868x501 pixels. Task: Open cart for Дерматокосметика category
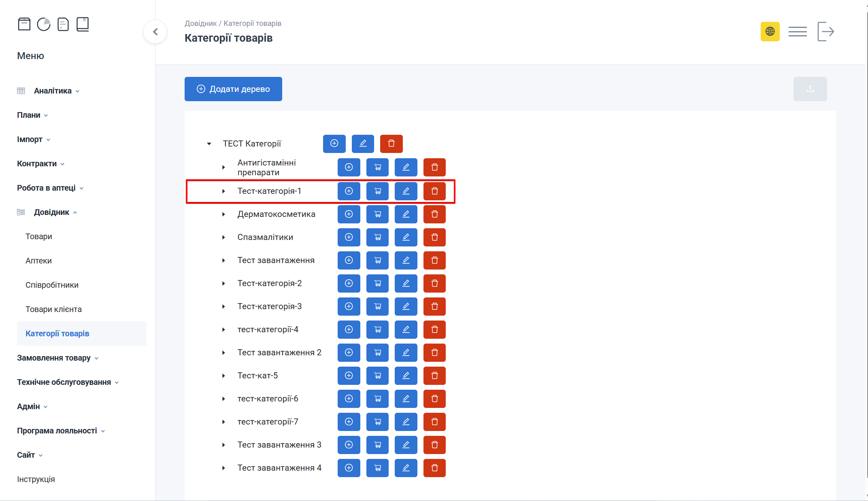377,214
